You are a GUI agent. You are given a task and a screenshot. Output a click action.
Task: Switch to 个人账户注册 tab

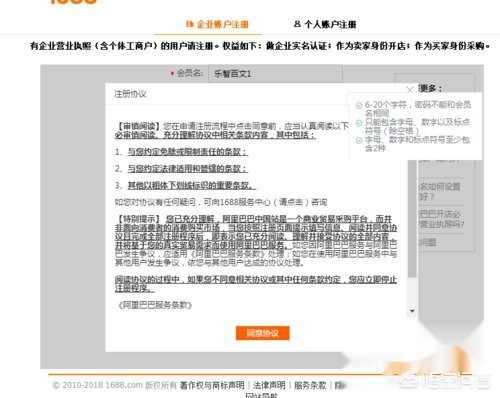pos(325,24)
